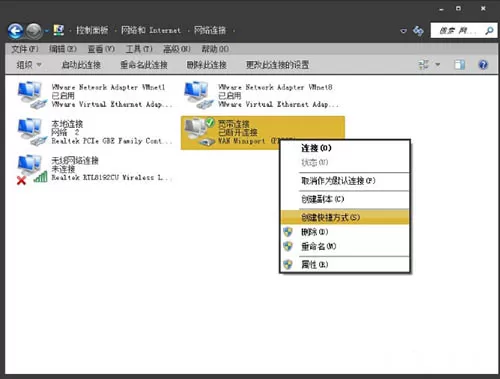Image resolution: width=500 pixels, height=379 pixels.
Task: Click the shield icon beside 属性(R)
Action: point(288,265)
